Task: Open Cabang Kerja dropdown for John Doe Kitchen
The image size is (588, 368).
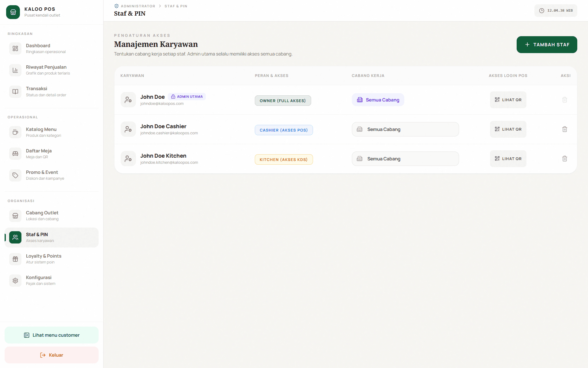Action: pyautogui.click(x=405, y=159)
